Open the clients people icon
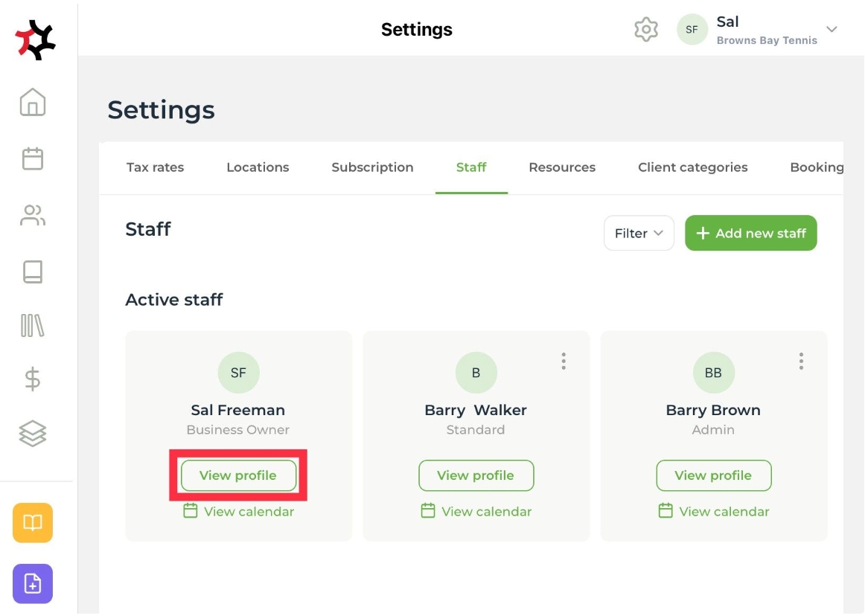 (33, 216)
